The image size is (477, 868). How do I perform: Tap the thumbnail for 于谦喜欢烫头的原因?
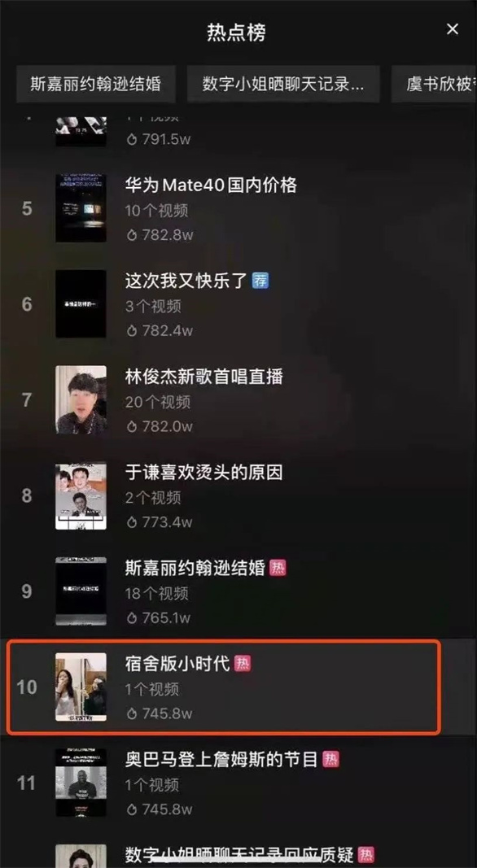(x=81, y=495)
